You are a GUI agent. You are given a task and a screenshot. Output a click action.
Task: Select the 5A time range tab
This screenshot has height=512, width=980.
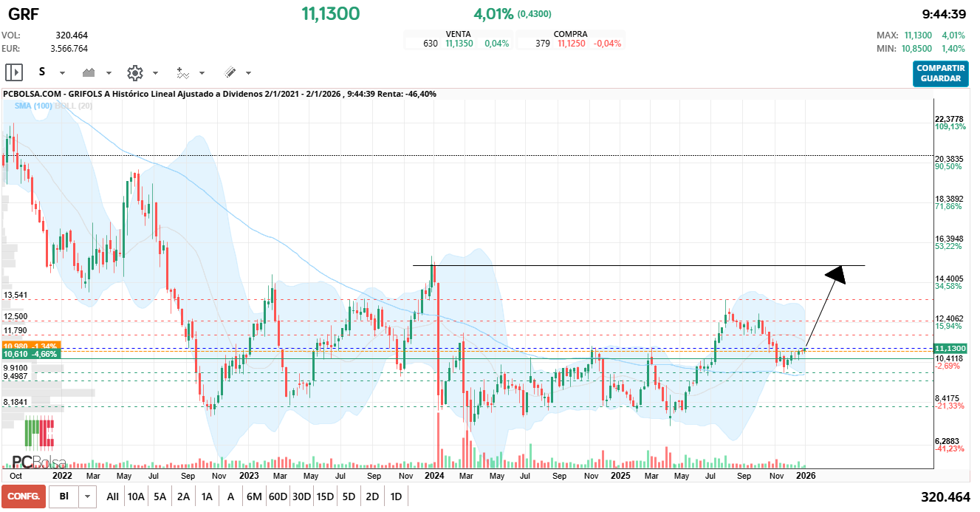pyautogui.click(x=160, y=496)
